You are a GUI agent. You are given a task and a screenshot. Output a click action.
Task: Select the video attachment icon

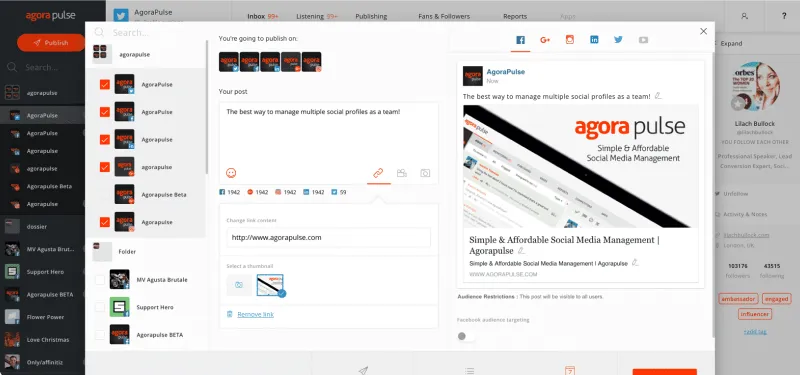(402, 173)
